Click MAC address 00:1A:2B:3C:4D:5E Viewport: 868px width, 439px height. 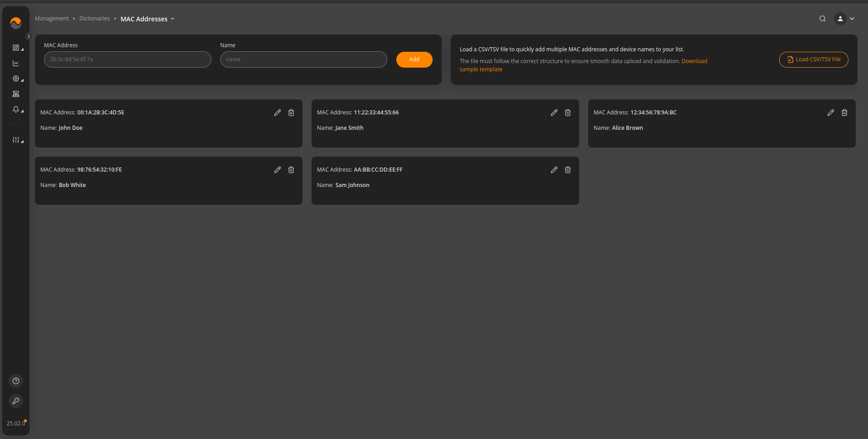[x=101, y=113]
